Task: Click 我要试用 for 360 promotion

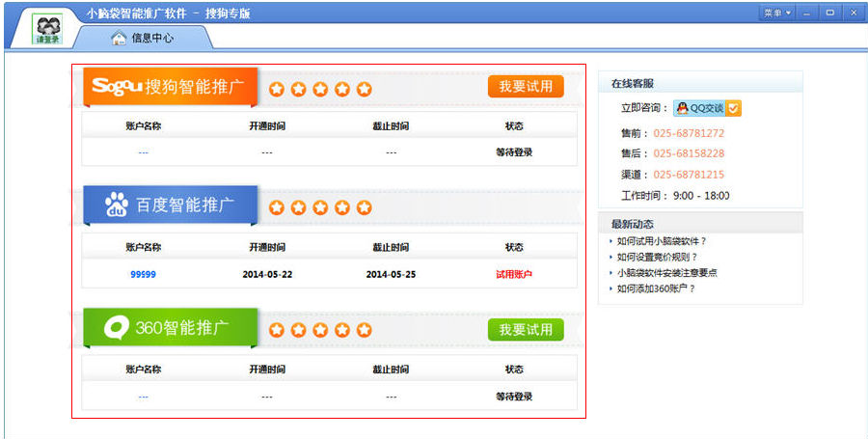Action: pos(526,329)
